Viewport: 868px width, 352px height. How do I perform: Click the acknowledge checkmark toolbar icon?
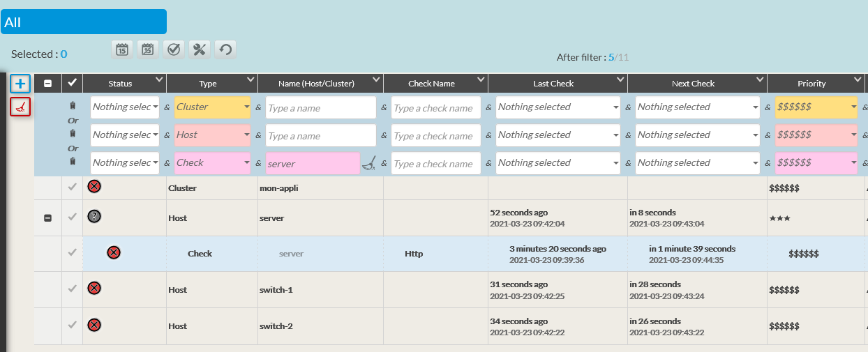[174, 49]
